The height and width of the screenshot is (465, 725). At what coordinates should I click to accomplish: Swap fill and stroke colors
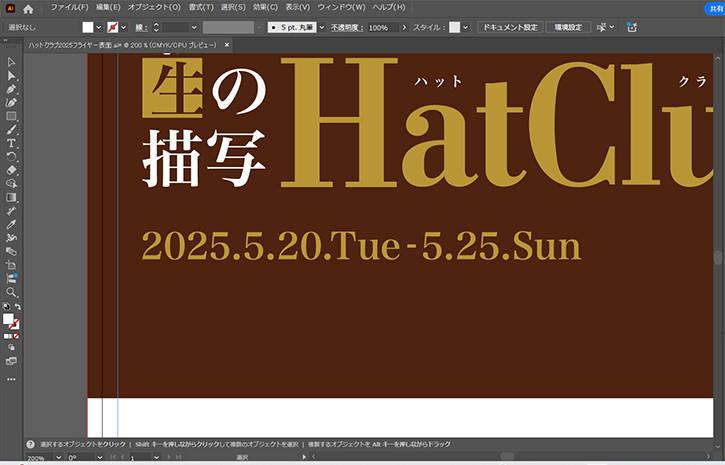tap(18, 307)
